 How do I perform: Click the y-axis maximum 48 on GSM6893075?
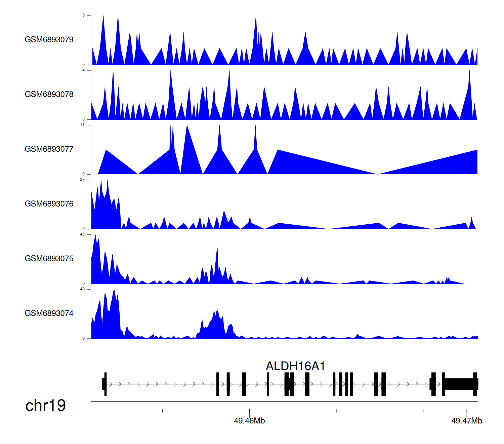point(82,234)
